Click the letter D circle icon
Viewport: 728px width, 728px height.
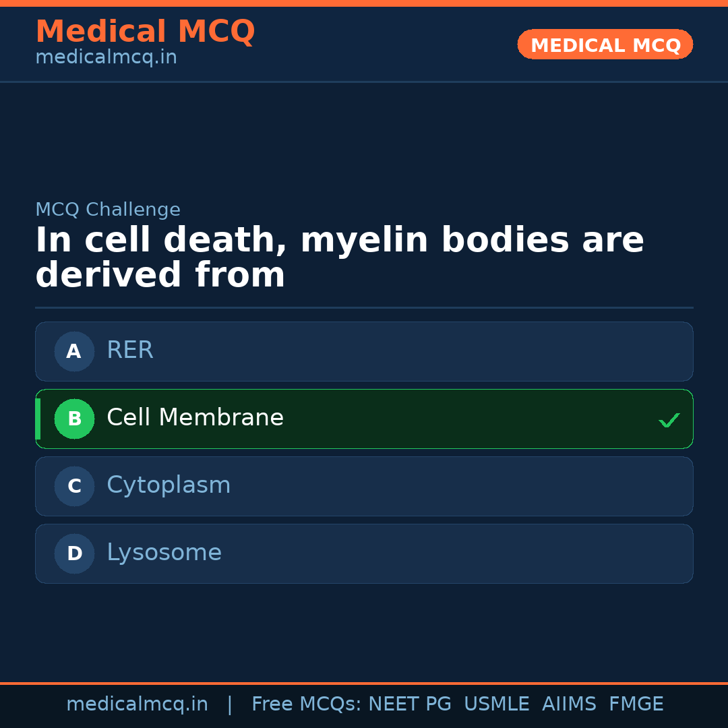pyautogui.click(x=74, y=553)
